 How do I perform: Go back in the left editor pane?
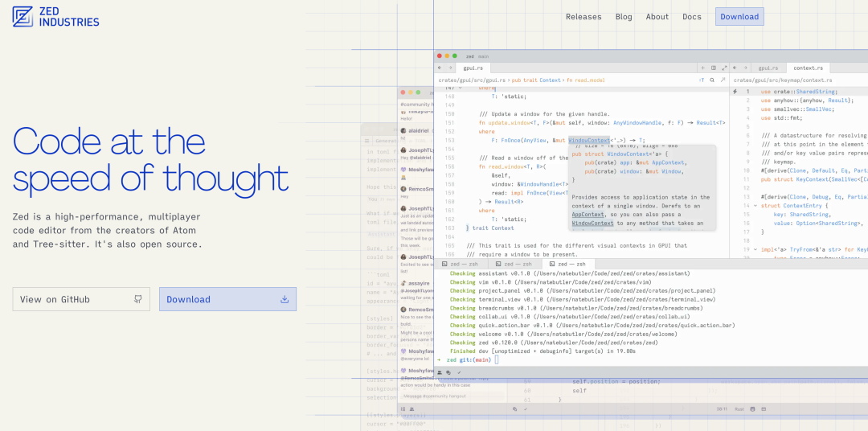pos(440,68)
